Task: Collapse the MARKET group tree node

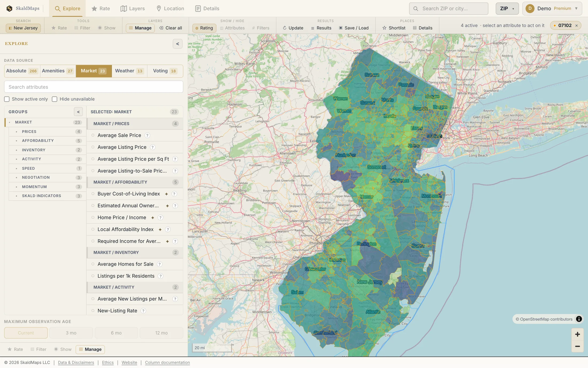Action: click(10, 122)
